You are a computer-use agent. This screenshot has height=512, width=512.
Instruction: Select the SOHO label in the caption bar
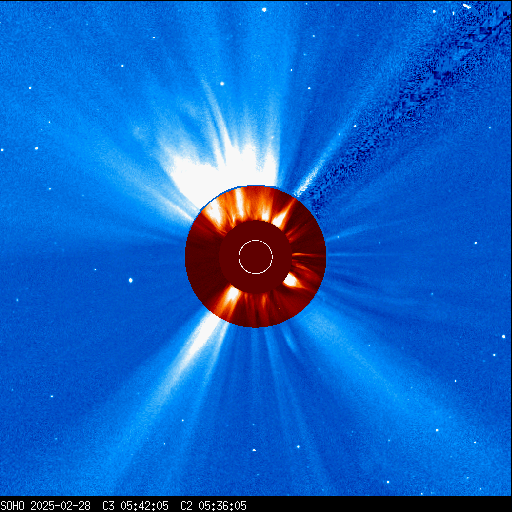[x=12, y=506]
